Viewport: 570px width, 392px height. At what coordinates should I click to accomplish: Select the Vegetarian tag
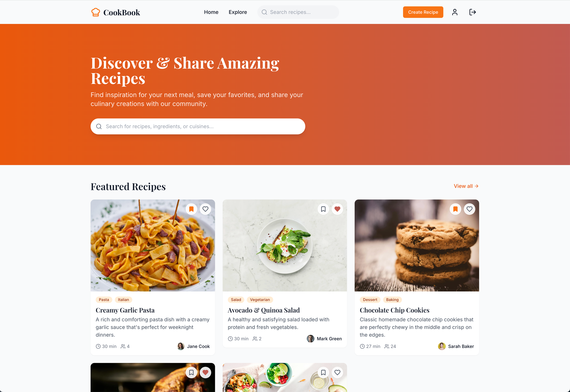coord(260,300)
